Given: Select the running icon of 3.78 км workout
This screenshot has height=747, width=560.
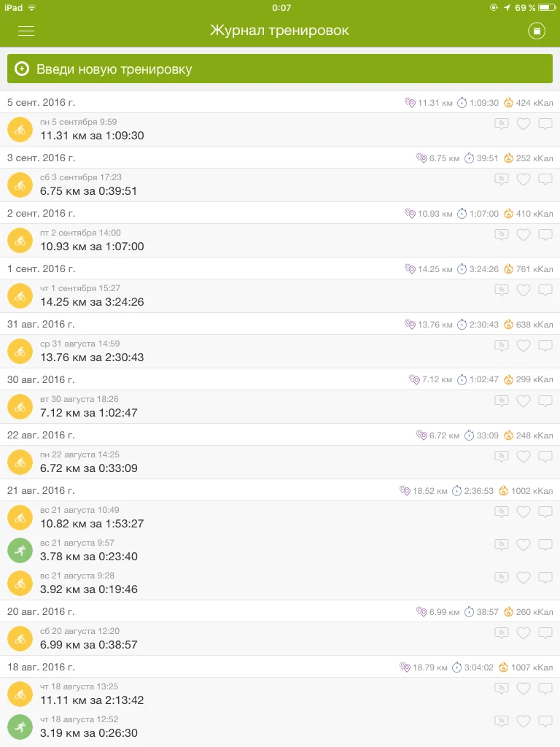Looking at the screenshot, I should click(x=20, y=550).
